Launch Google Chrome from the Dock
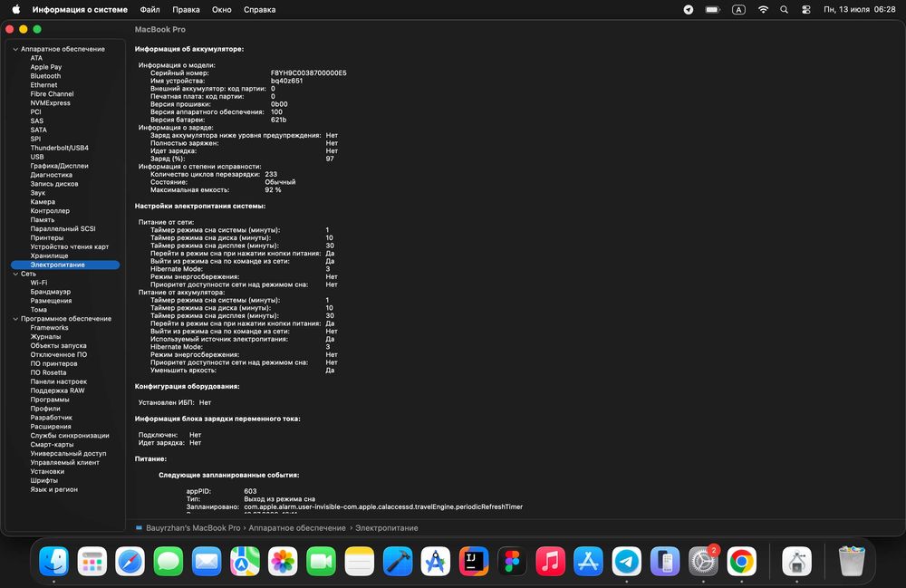 click(x=741, y=561)
